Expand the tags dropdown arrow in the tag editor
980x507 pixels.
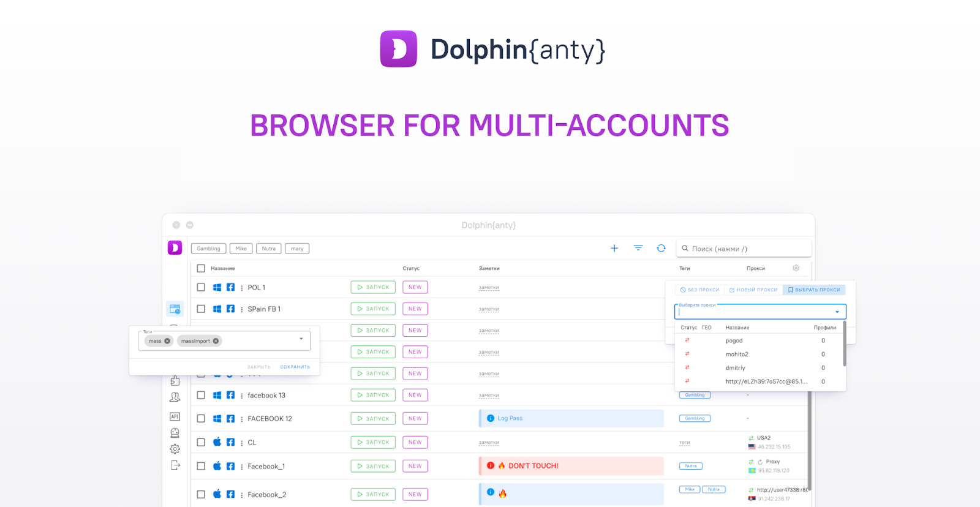point(301,339)
